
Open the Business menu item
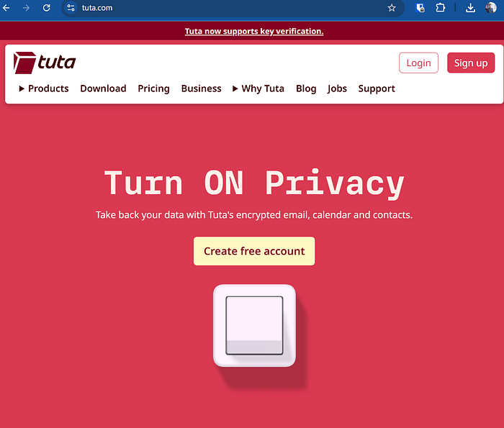[x=201, y=88]
